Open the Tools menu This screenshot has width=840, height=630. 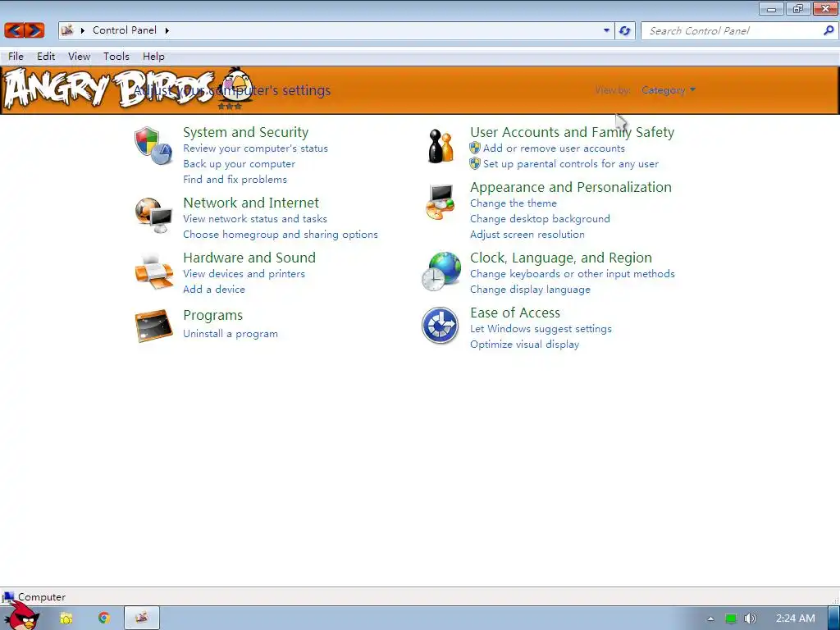116,57
